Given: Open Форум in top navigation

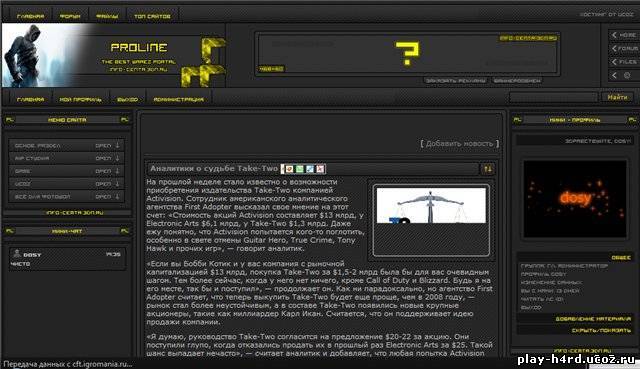Looking at the screenshot, I should tap(70, 16).
